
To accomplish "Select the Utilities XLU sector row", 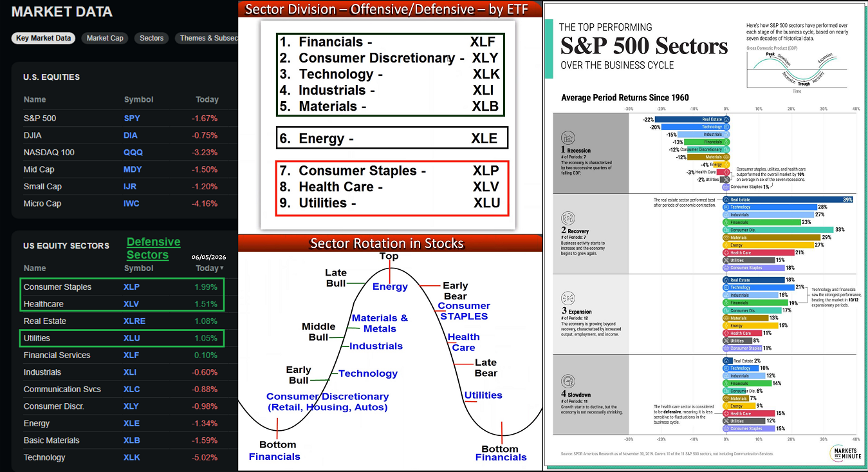I will pyautogui.click(x=122, y=338).
